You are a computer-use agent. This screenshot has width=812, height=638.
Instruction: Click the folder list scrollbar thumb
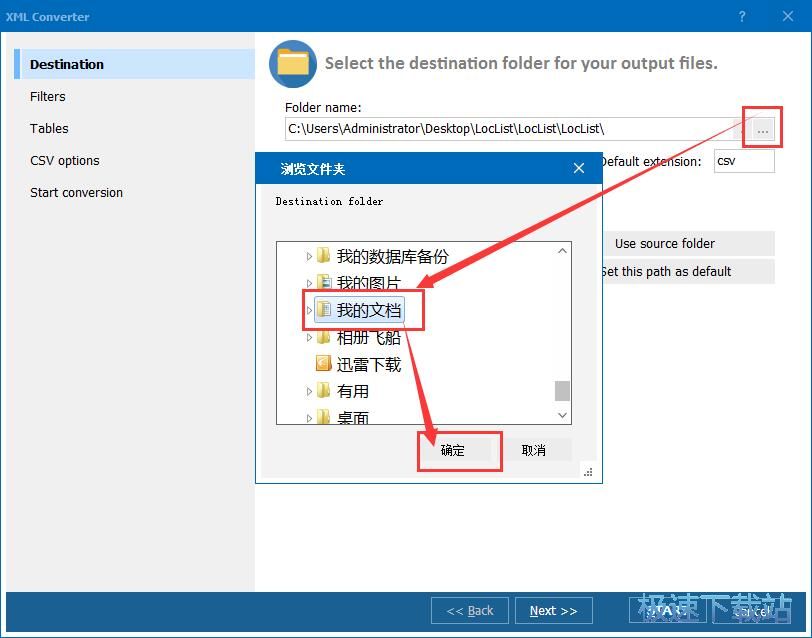[562, 391]
